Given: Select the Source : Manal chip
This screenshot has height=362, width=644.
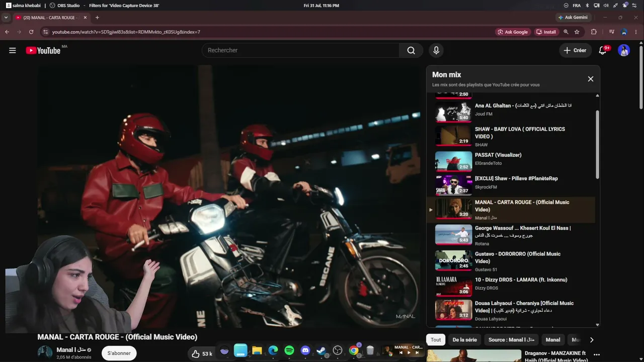Looking at the screenshot, I should click(511, 340).
